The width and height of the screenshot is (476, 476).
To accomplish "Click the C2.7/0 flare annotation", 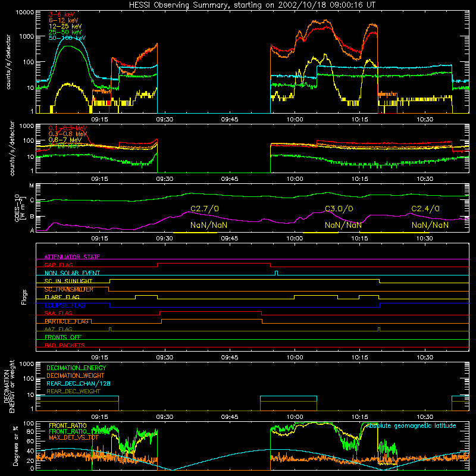I will [205, 209].
